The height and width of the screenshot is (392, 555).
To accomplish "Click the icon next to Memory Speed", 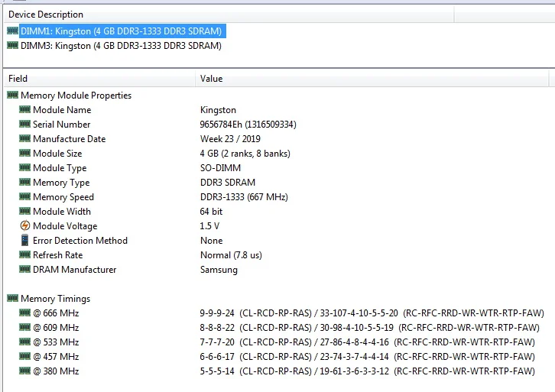I will point(24,196).
